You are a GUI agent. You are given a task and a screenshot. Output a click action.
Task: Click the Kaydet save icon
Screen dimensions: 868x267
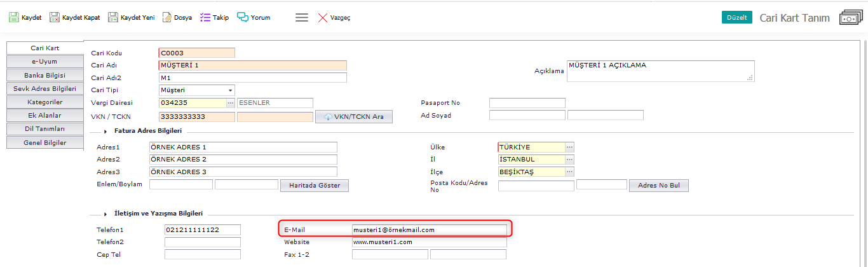coord(13,18)
